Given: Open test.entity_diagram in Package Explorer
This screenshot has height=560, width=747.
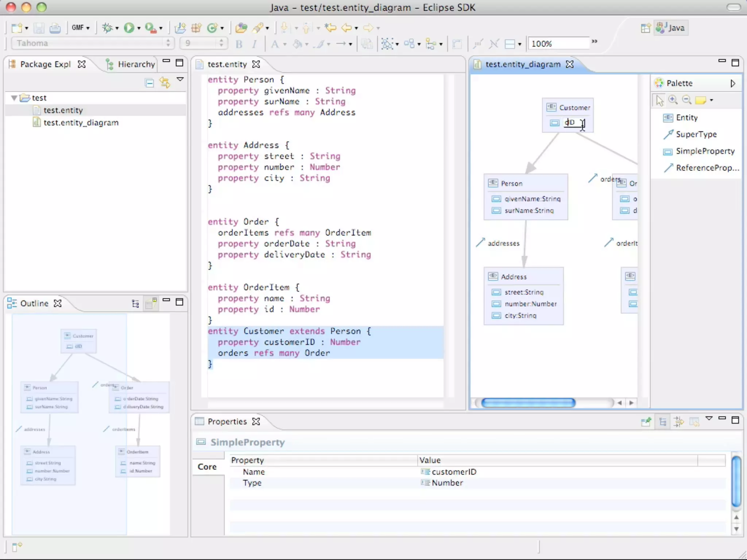Looking at the screenshot, I should pos(81,122).
